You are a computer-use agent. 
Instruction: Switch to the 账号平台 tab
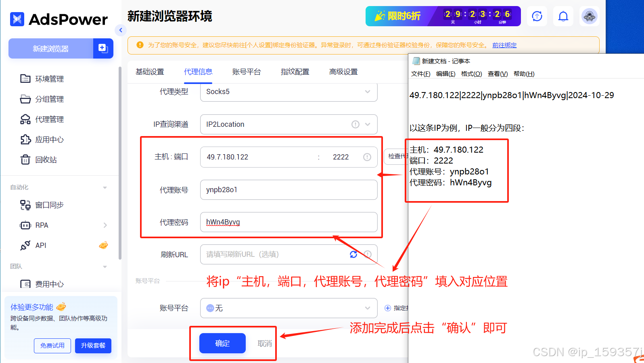point(247,72)
